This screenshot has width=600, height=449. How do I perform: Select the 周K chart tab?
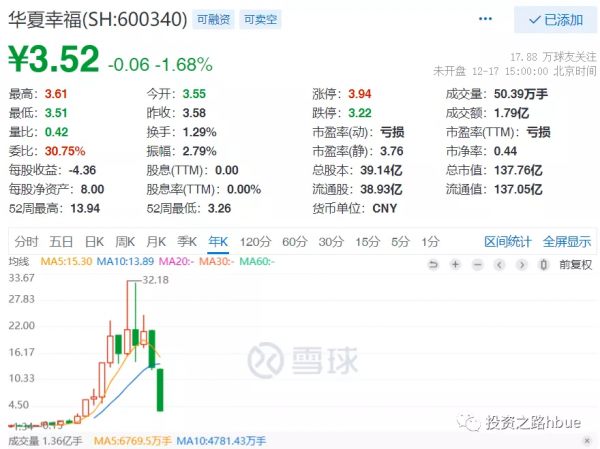click(x=125, y=242)
